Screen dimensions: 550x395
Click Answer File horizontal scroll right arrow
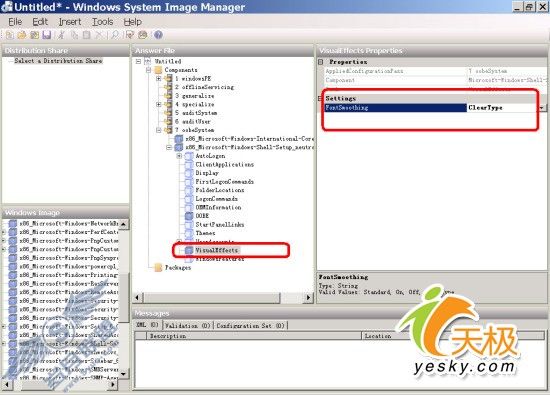tap(308, 297)
